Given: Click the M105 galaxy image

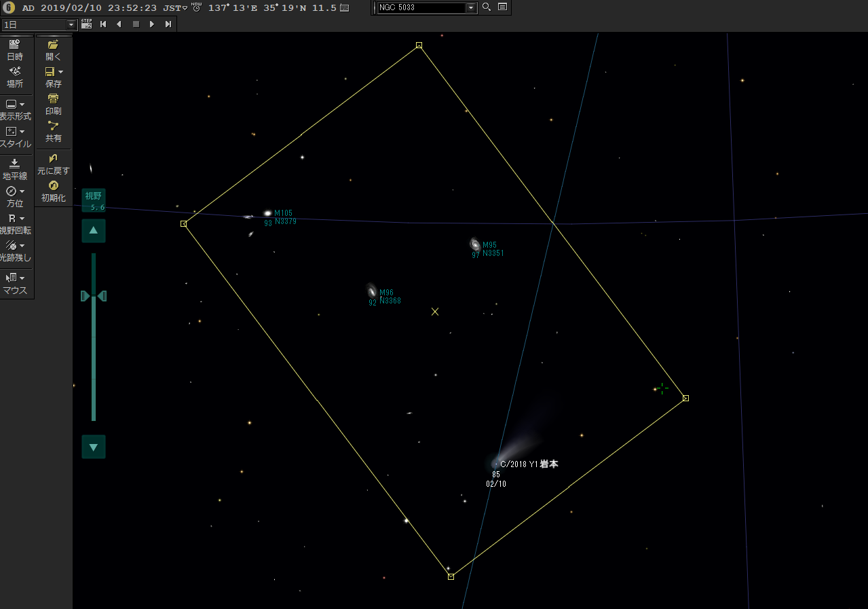Looking at the screenshot, I should (267, 213).
